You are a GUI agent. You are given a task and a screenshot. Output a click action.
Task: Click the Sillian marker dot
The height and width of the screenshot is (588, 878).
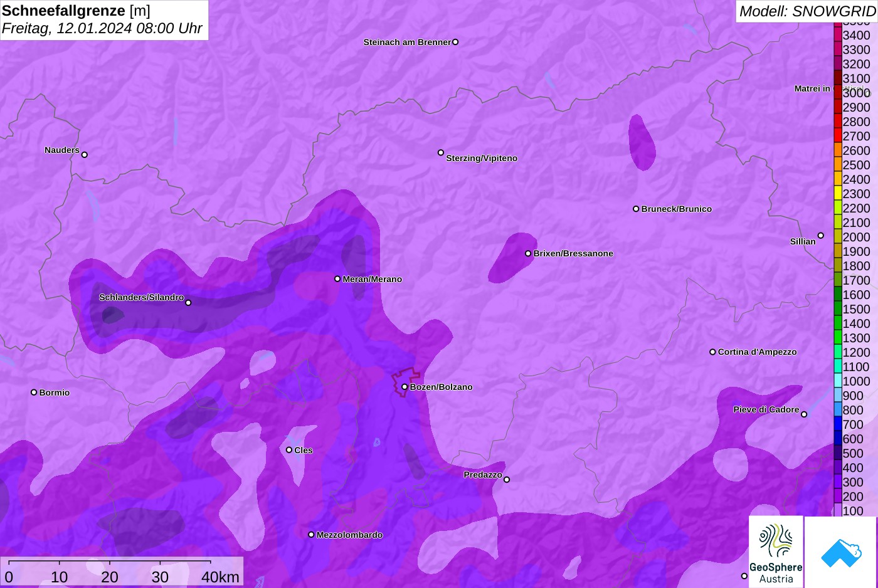click(x=820, y=236)
